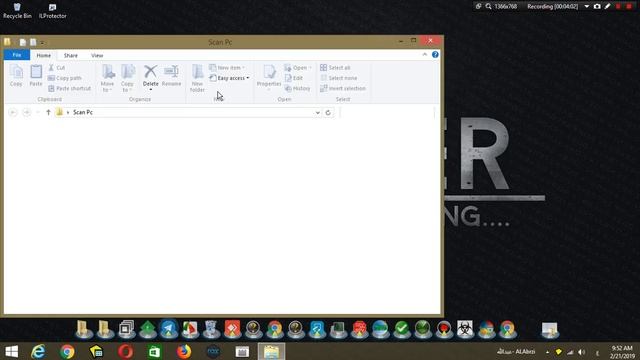Open the biohazard icon in the dock

pyautogui.click(x=465, y=329)
